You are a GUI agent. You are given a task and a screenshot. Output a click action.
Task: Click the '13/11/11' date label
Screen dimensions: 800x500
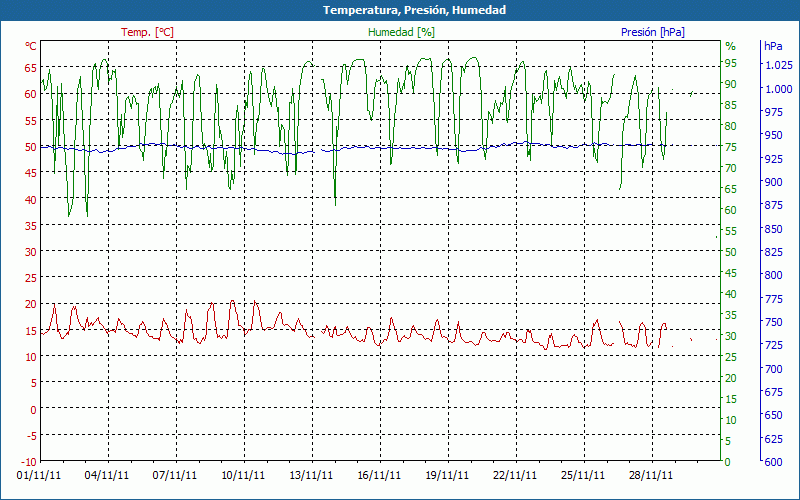click(x=311, y=475)
